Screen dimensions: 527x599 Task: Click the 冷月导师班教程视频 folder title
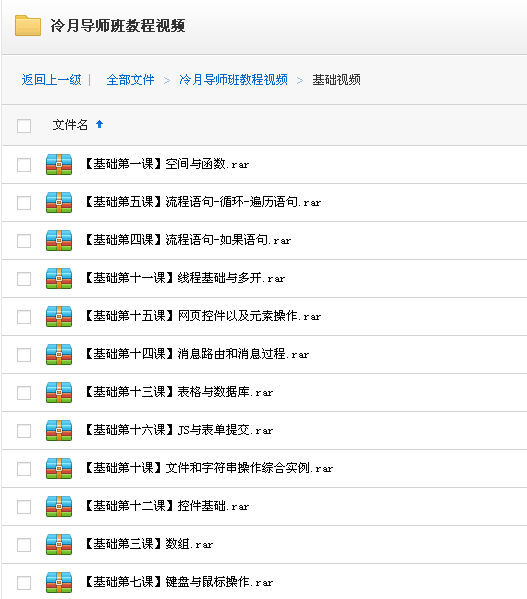118,26
